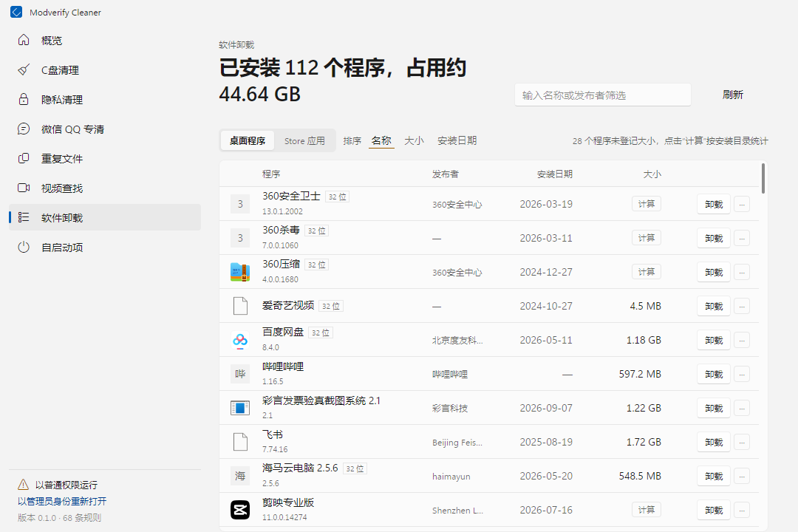798x532 pixels.
Task: Open the 隐私清理 lock icon
Action: (x=24, y=99)
